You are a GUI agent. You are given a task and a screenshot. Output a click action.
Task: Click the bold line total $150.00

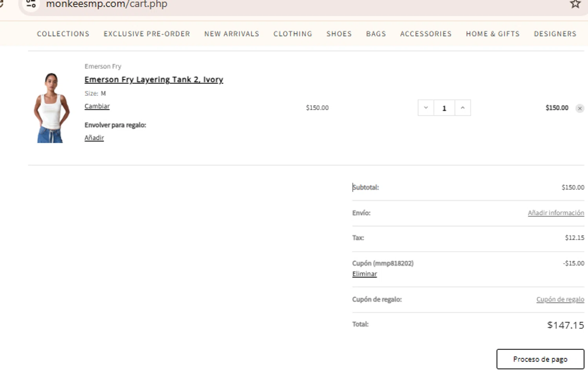pos(557,108)
